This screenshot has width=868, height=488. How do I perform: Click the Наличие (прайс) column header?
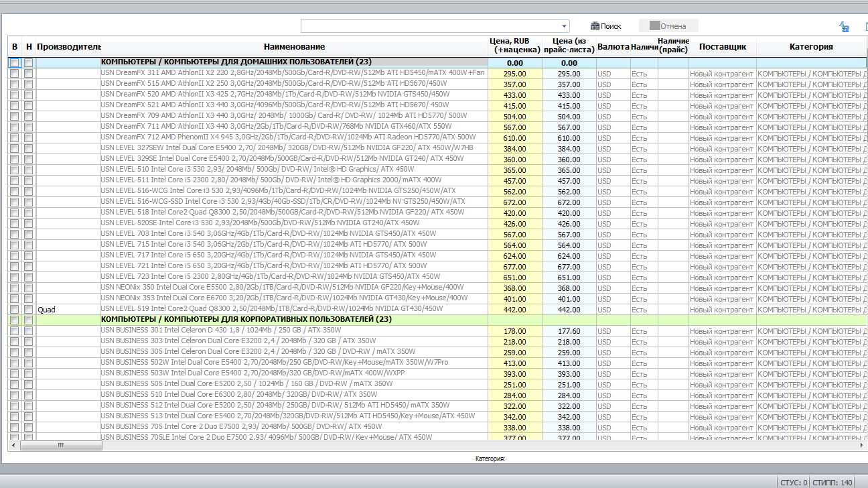click(x=673, y=46)
